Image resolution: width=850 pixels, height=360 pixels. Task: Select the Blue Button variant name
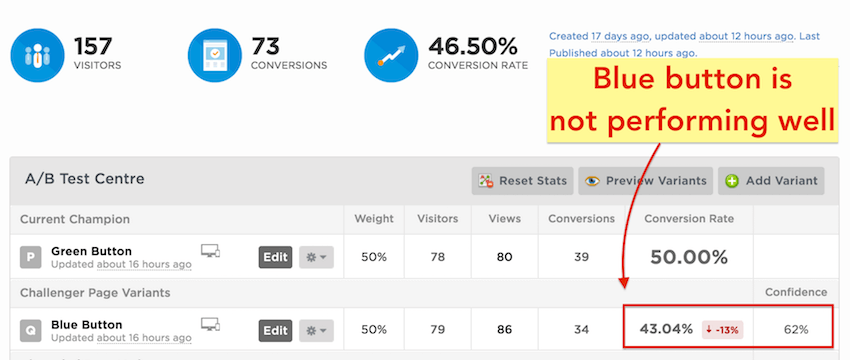[87, 325]
